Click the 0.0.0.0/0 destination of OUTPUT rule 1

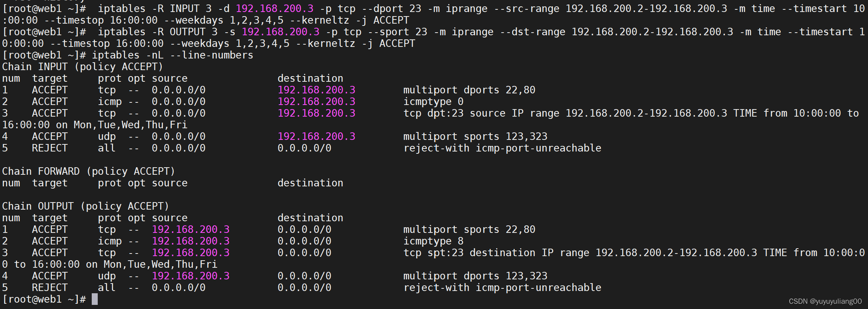304,229
